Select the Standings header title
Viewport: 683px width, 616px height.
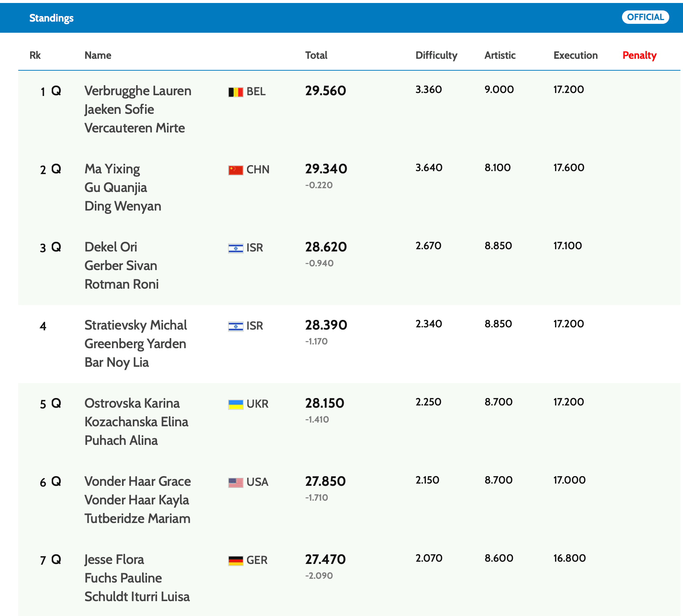coord(51,18)
